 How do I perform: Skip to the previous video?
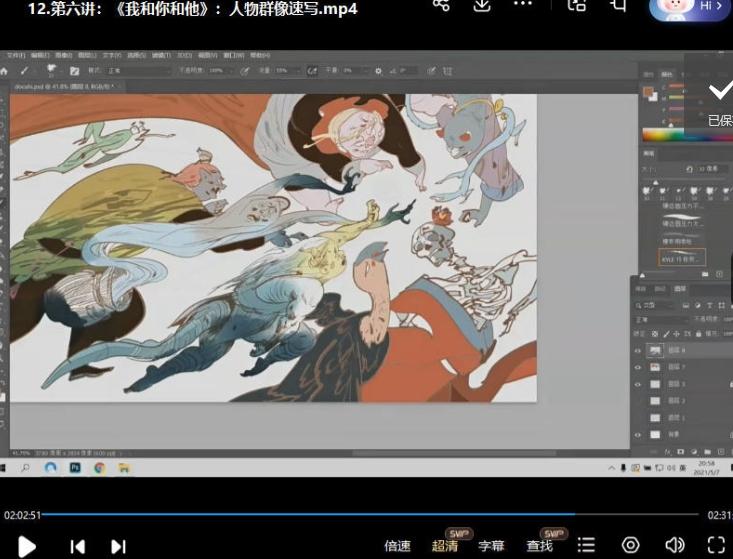point(77,546)
